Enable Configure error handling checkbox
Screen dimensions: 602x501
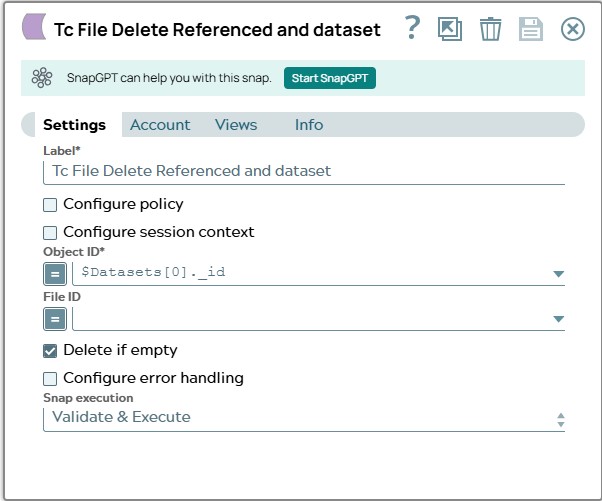pos(50,379)
